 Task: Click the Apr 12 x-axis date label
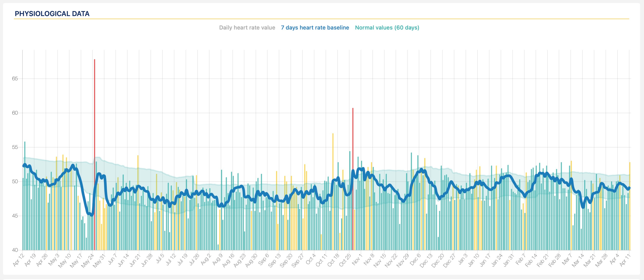click(18, 260)
